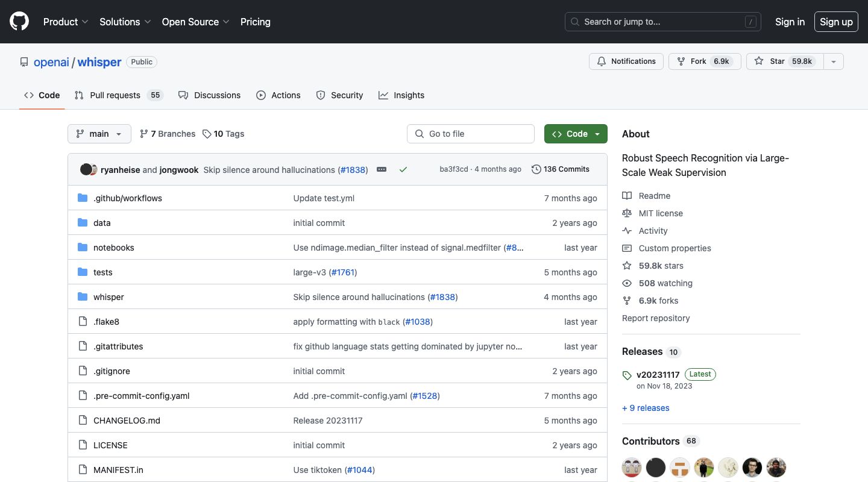
Task: View the 7 Branches link
Action: 168,134
